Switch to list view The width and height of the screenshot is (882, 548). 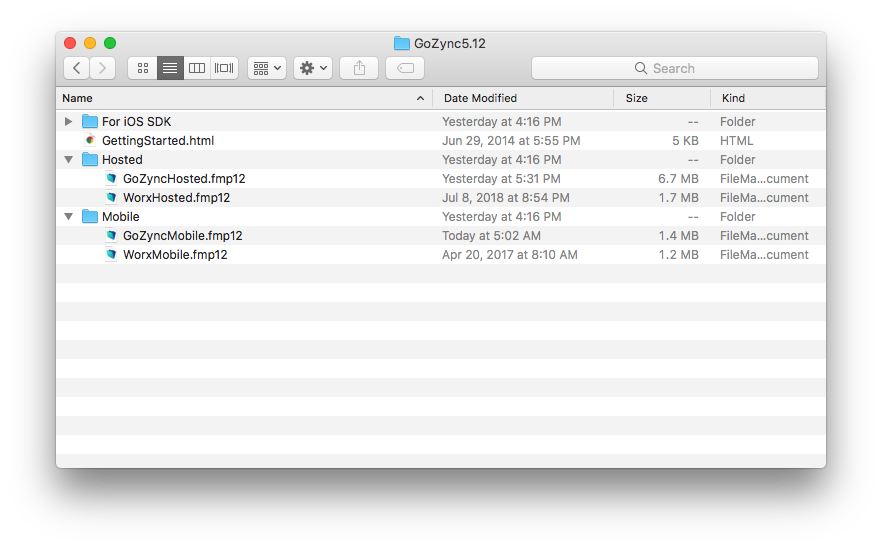coord(170,68)
